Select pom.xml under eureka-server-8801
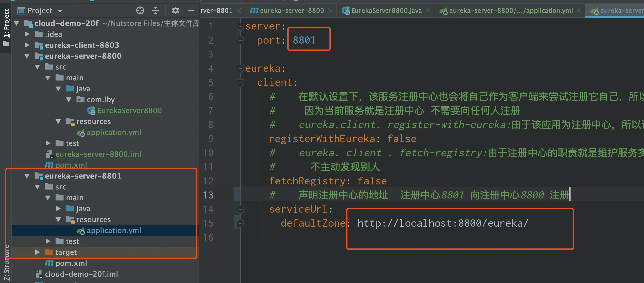This screenshot has height=283, width=644. click(71, 263)
